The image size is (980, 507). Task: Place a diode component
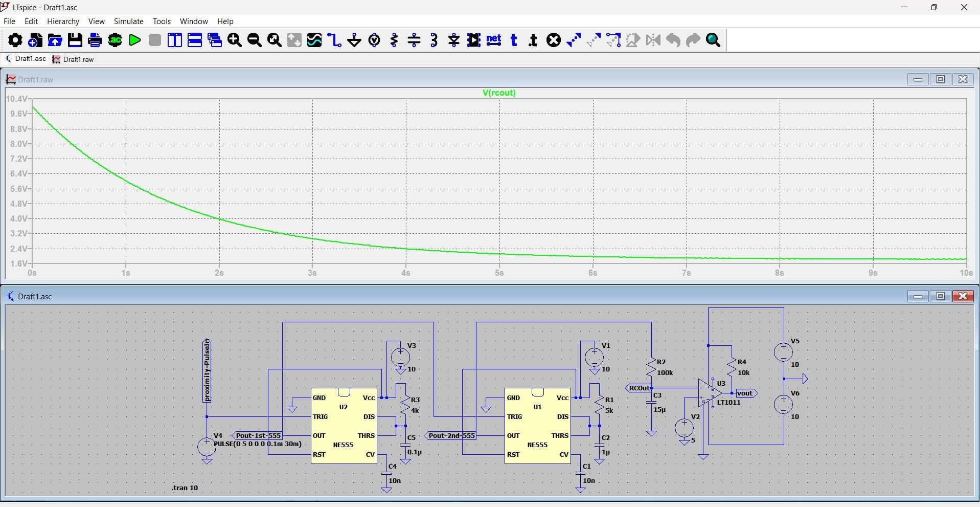tap(454, 40)
